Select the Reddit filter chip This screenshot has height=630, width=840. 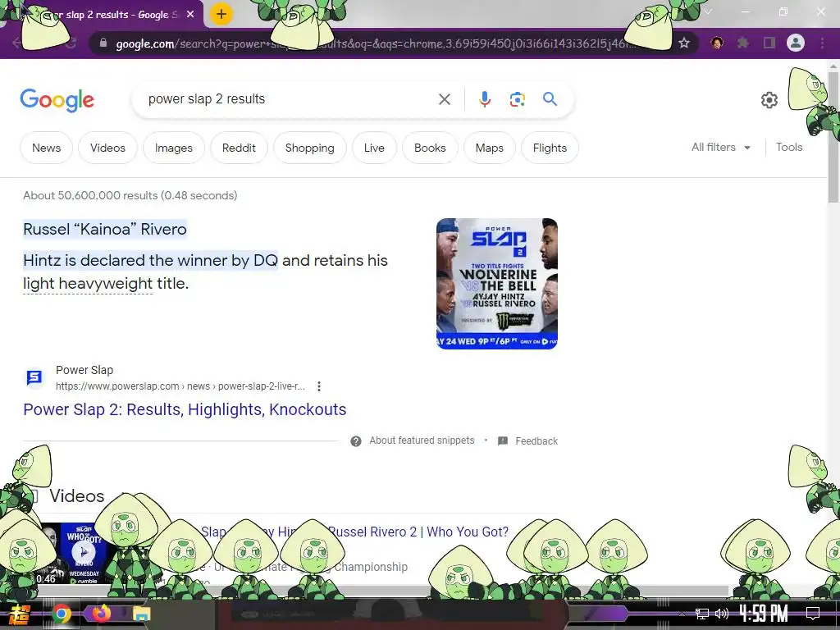click(x=239, y=148)
